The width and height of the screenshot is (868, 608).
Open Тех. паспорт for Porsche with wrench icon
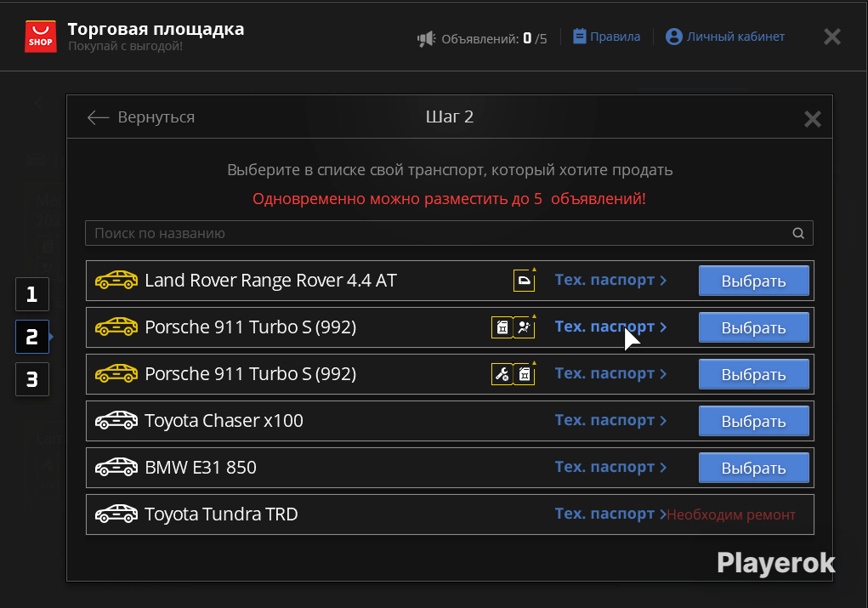(x=610, y=374)
